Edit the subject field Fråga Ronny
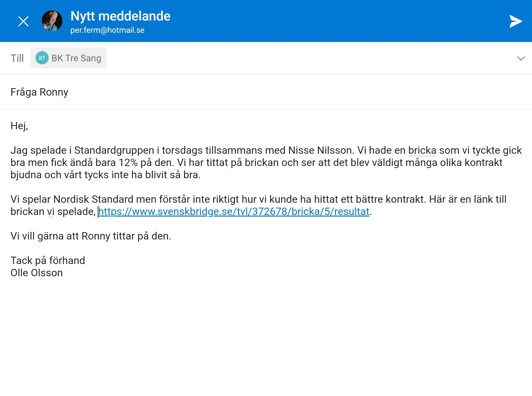Image resolution: width=532 pixels, height=396 pixels. [x=266, y=92]
